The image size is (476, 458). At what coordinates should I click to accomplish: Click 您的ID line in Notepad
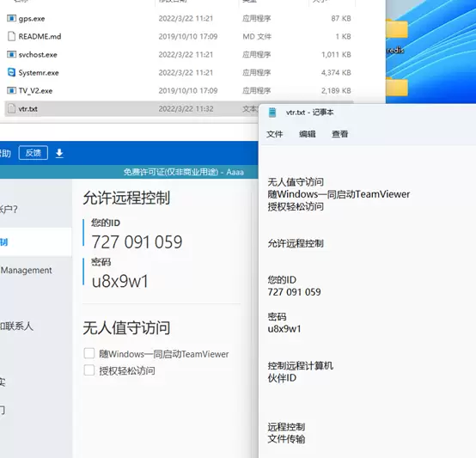(282, 280)
